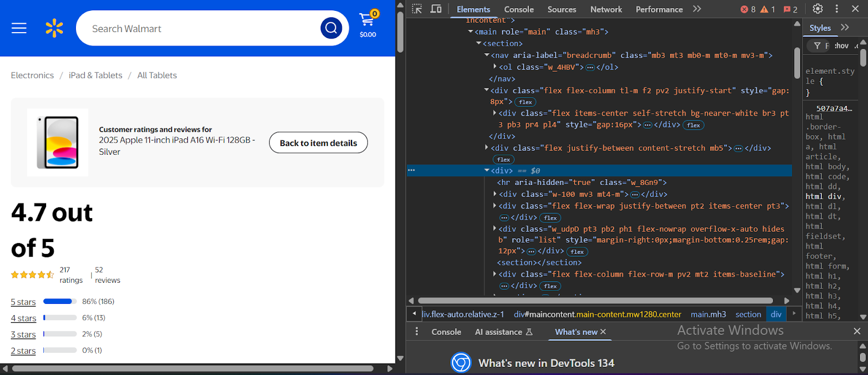Open DevTools customize three-dot menu

(837, 9)
